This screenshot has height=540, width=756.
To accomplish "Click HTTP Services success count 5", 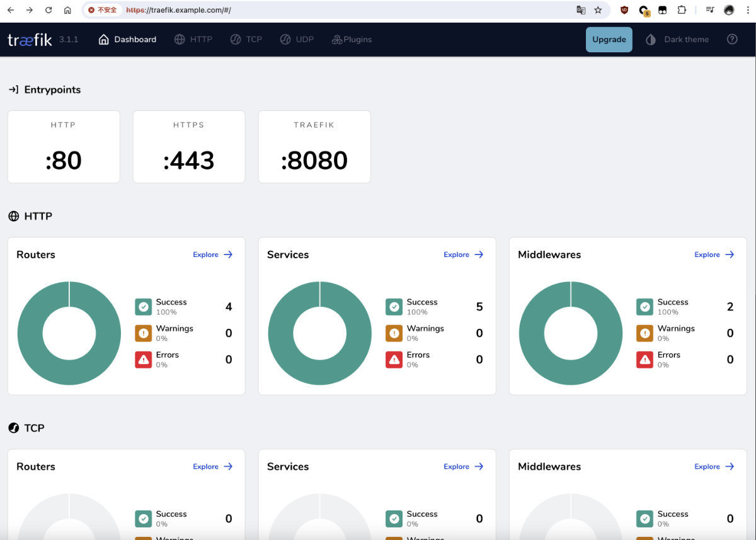I will (x=479, y=307).
